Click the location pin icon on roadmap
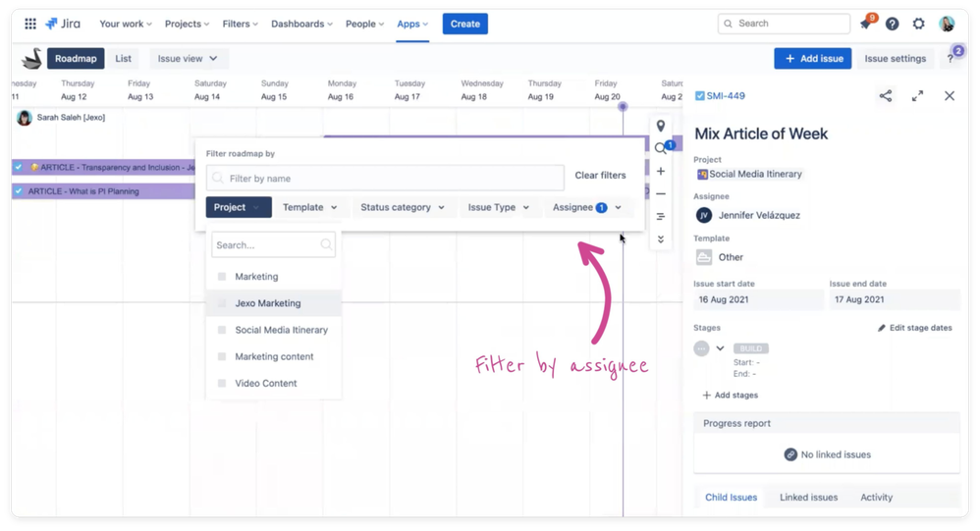The image size is (980, 531). click(x=661, y=126)
